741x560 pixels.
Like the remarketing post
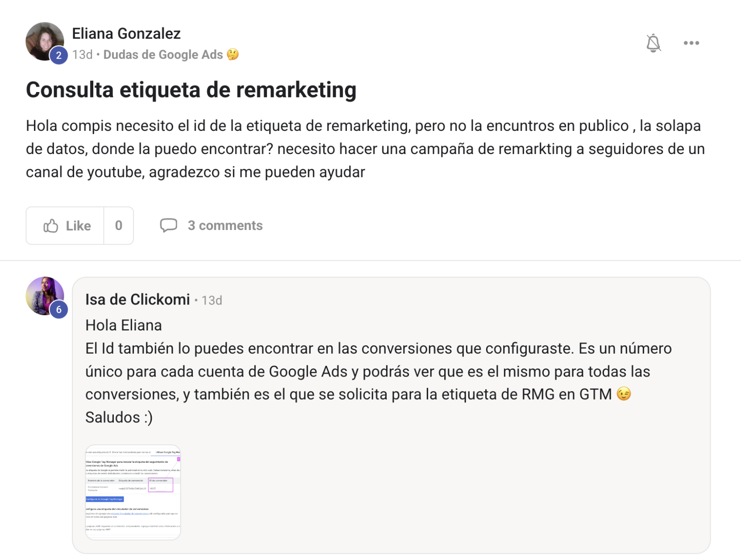pyautogui.click(x=65, y=226)
